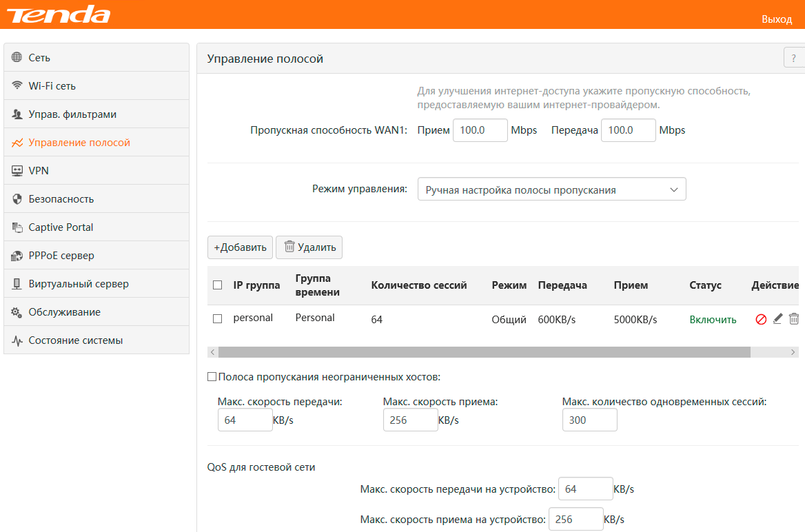Click the WAN1 Прием Mbps field
Screen dimensions: 805x532
[480, 130]
